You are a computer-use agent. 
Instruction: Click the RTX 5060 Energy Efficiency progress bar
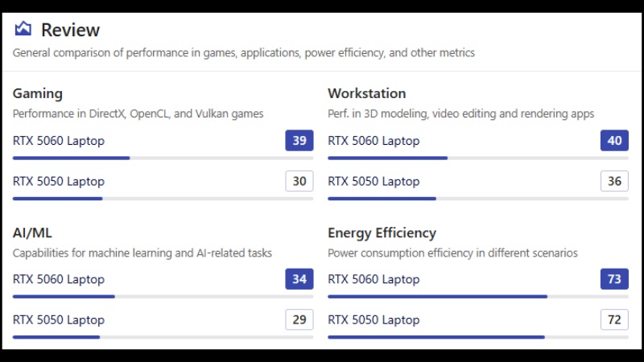(x=478, y=297)
